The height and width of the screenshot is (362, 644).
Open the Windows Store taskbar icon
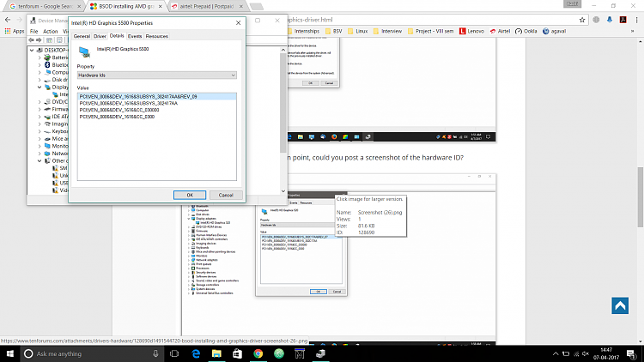point(237,353)
